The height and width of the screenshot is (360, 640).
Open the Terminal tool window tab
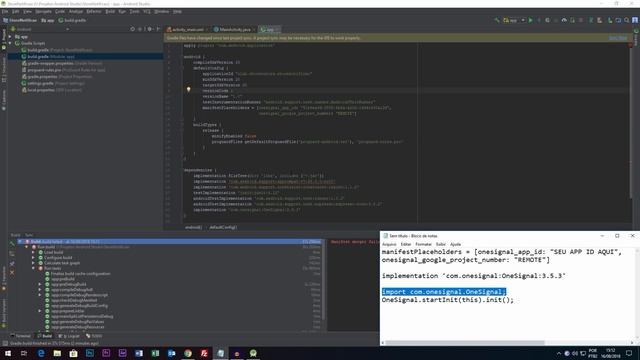click(21, 336)
